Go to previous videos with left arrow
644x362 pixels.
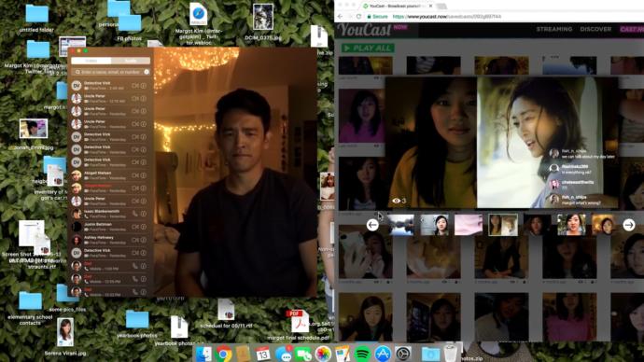(x=372, y=225)
